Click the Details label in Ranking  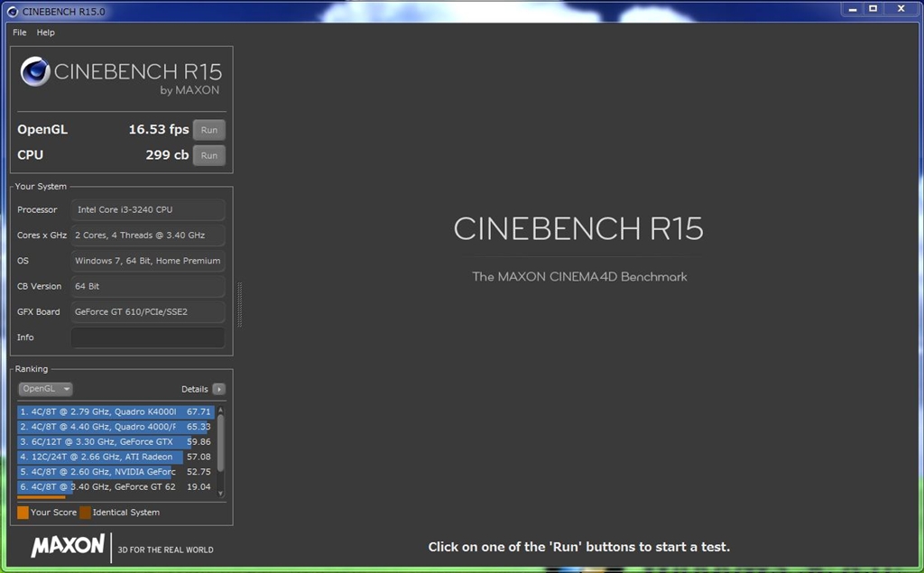pyautogui.click(x=195, y=389)
